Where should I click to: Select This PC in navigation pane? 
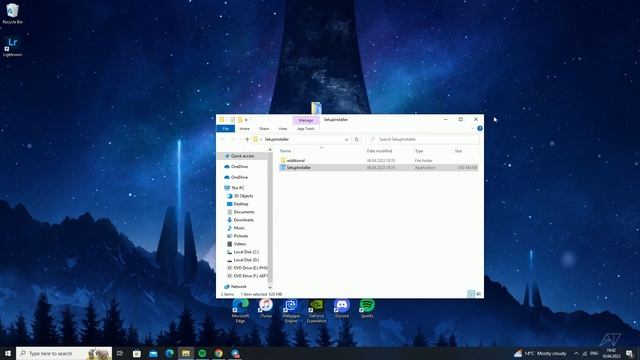pos(234,188)
